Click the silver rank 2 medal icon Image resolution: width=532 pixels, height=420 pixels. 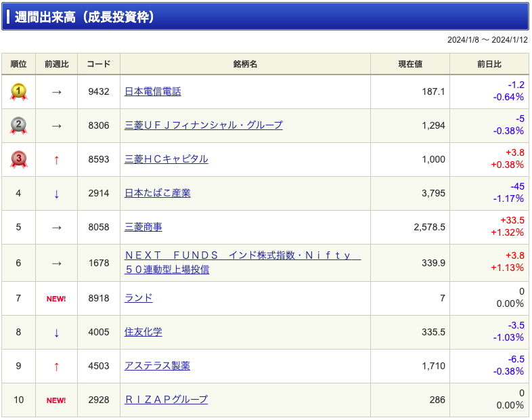coord(19,125)
